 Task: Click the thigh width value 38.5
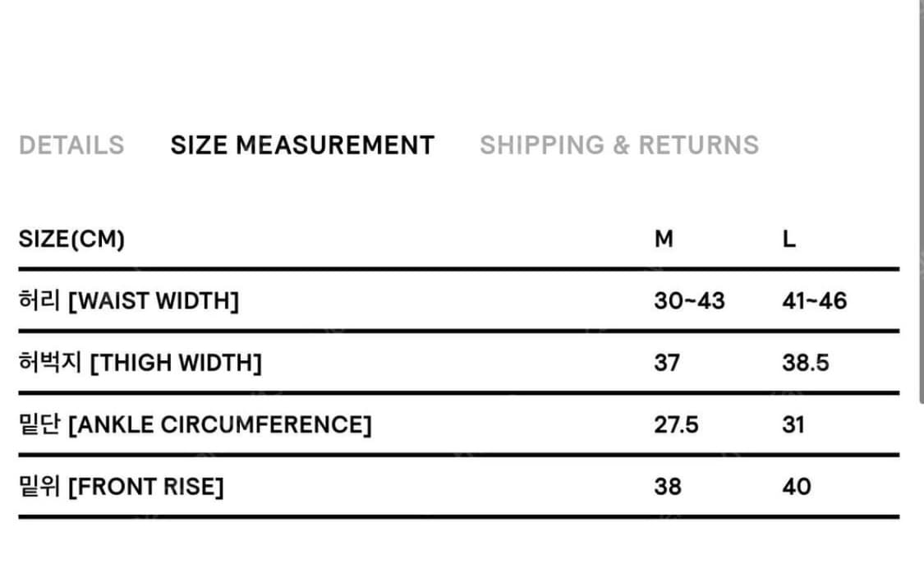806,363
